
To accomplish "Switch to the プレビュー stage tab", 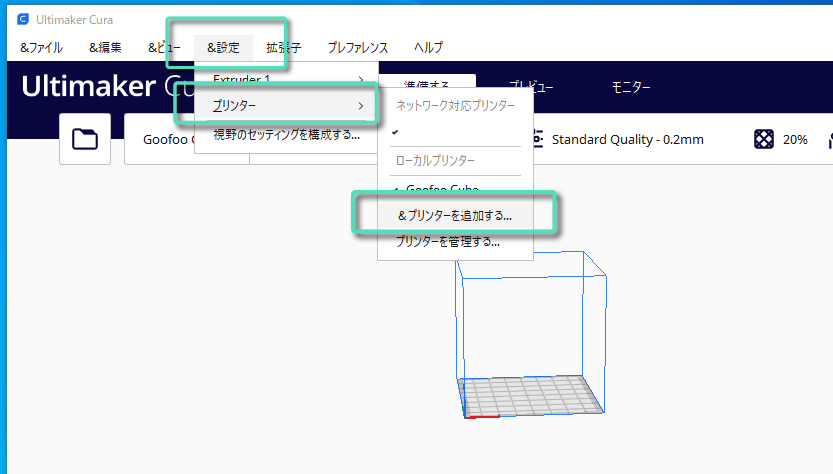I will click(x=531, y=87).
